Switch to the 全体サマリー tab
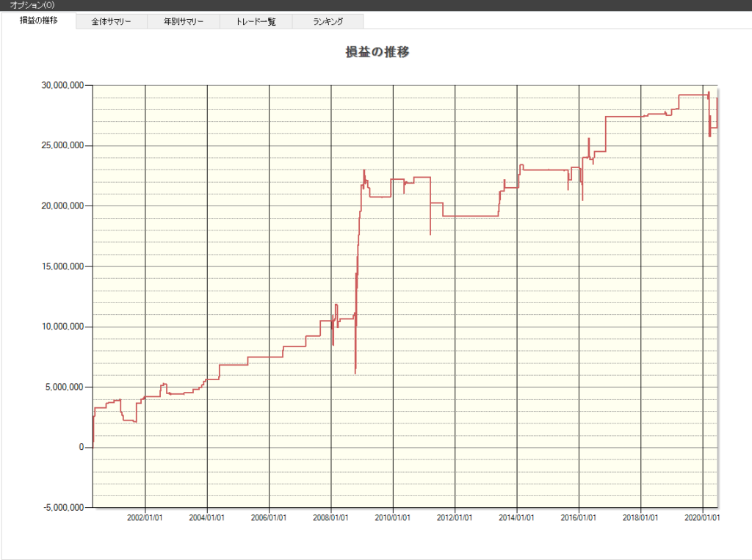This screenshot has width=752, height=560. pyautogui.click(x=112, y=21)
